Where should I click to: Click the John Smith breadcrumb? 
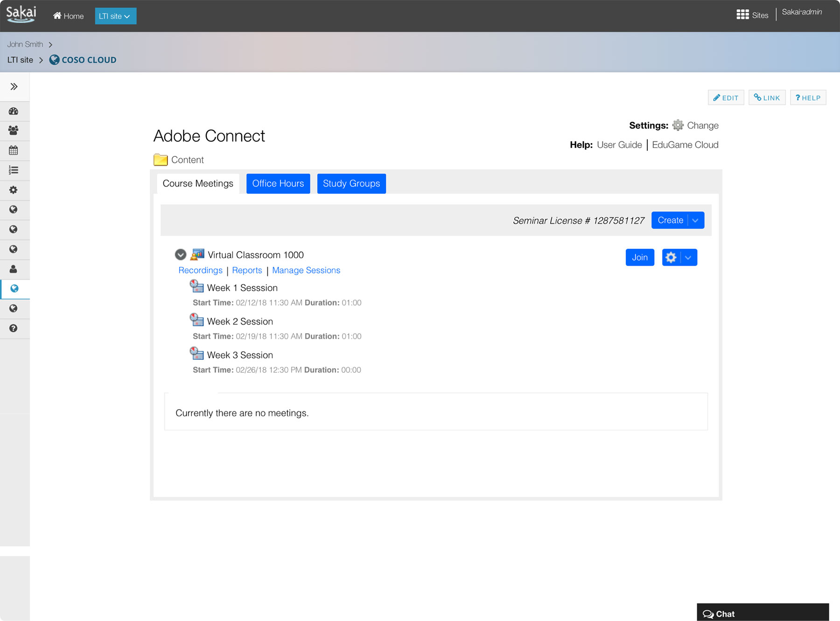[x=25, y=44]
